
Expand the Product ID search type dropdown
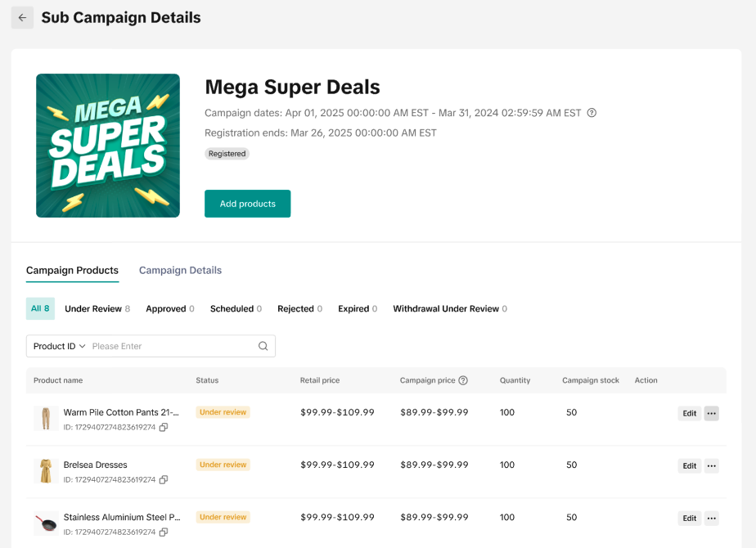pyautogui.click(x=59, y=346)
